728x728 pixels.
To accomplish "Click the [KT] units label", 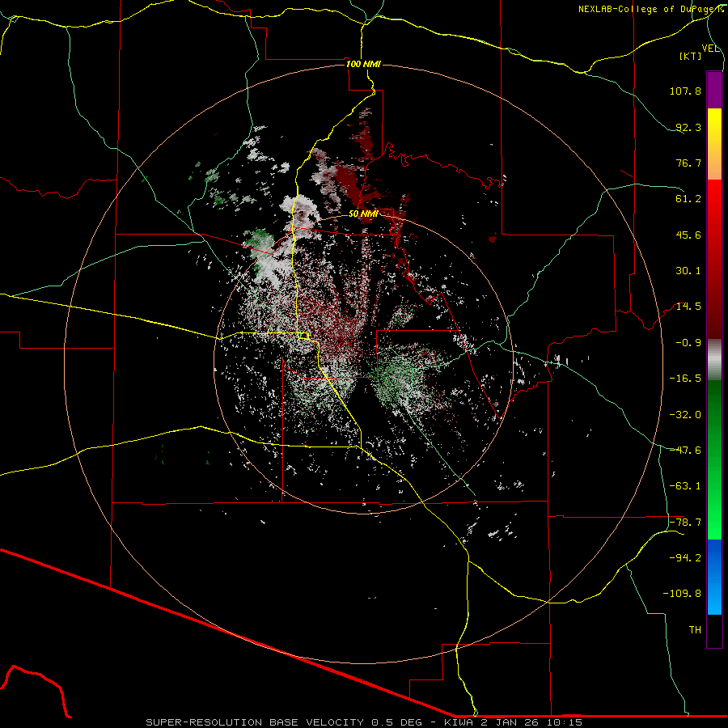I will point(691,56).
